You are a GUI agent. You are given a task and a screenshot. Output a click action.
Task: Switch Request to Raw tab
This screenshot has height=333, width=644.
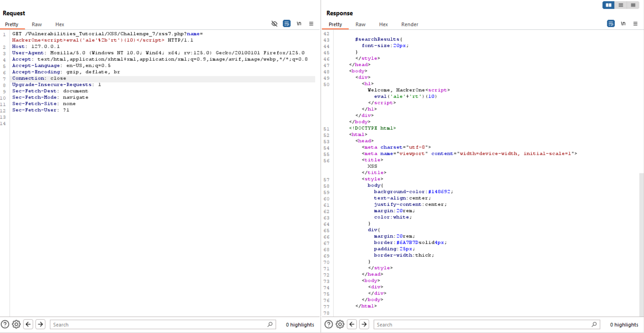point(37,24)
